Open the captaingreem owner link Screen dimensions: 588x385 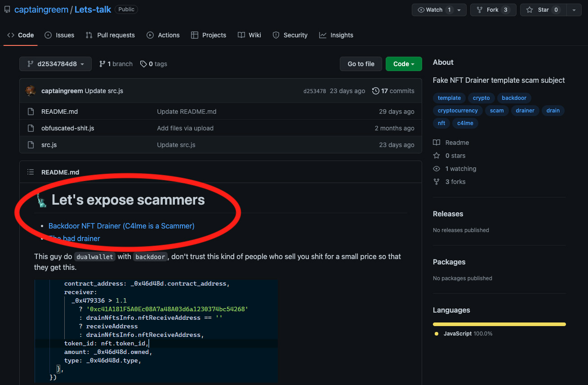click(x=41, y=9)
